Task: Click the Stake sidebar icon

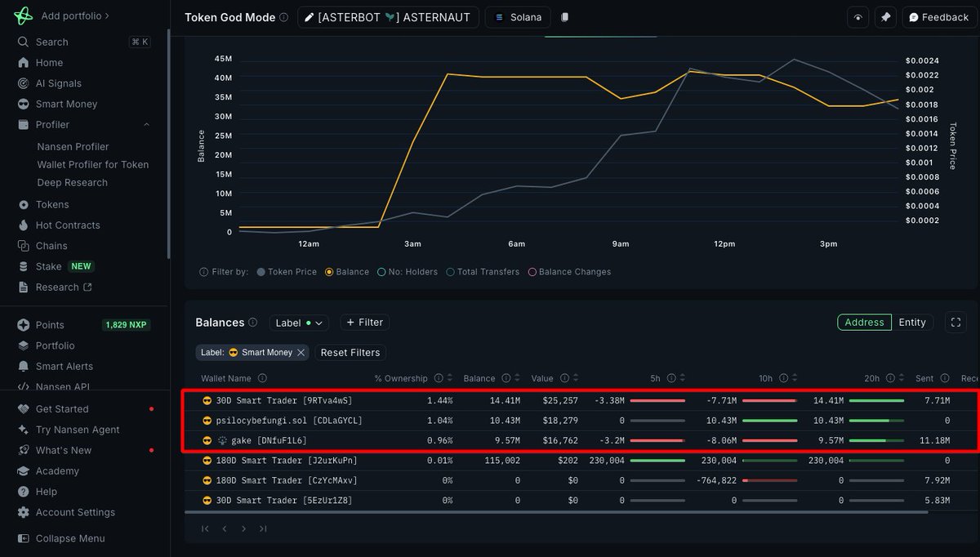Action: click(x=23, y=266)
